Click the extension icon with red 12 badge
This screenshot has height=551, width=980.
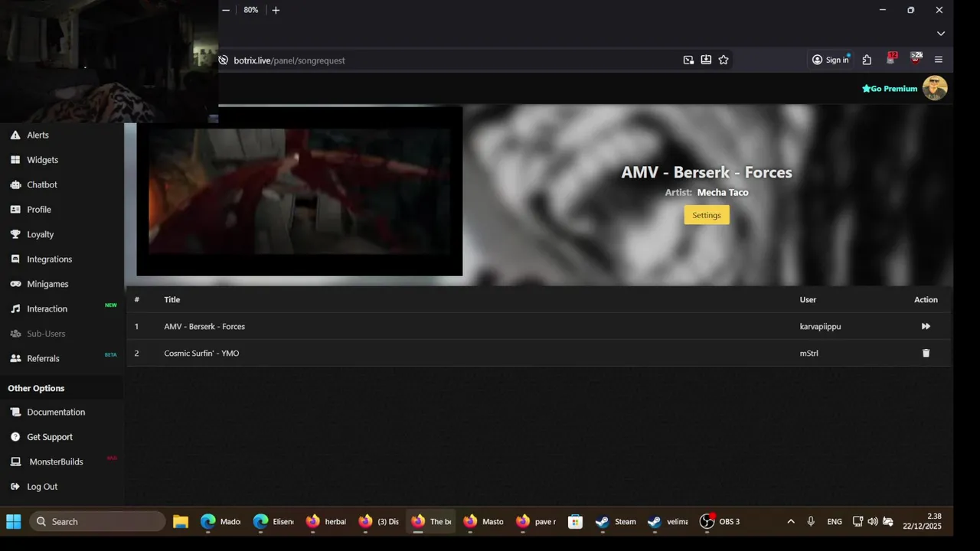[x=891, y=59]
